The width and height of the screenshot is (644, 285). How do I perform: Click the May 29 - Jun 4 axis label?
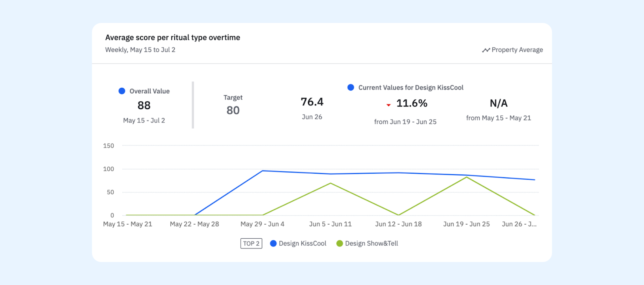[x=262, y=224]
